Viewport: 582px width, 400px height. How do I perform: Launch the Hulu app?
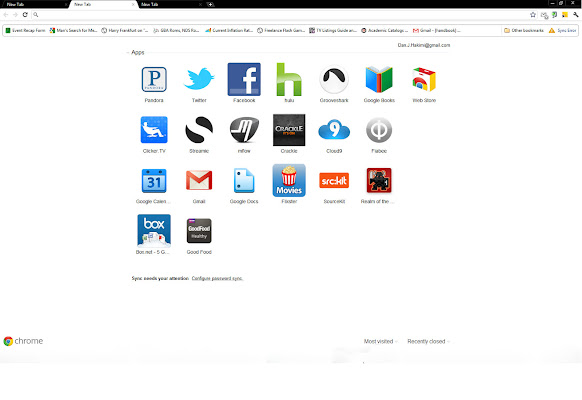coord(289,79)
